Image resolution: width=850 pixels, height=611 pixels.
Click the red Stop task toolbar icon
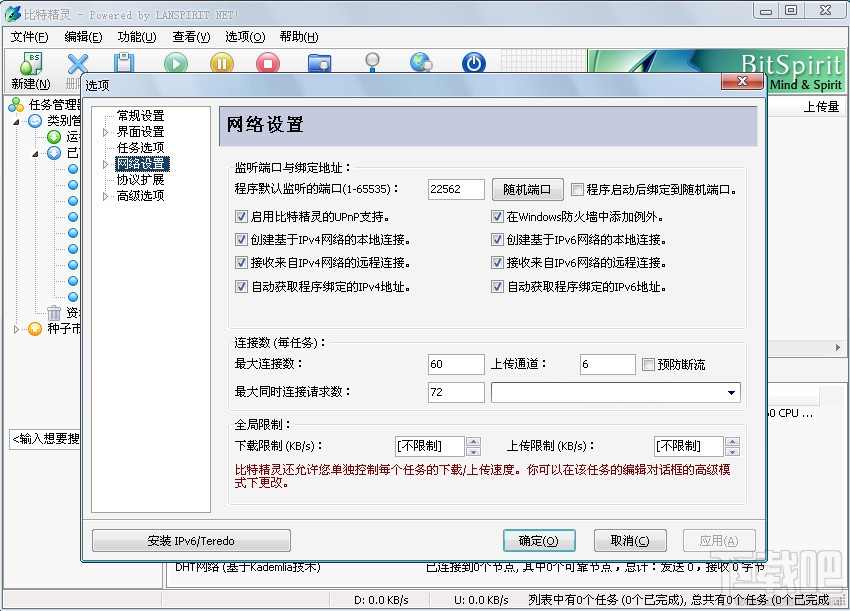(266, 63)
